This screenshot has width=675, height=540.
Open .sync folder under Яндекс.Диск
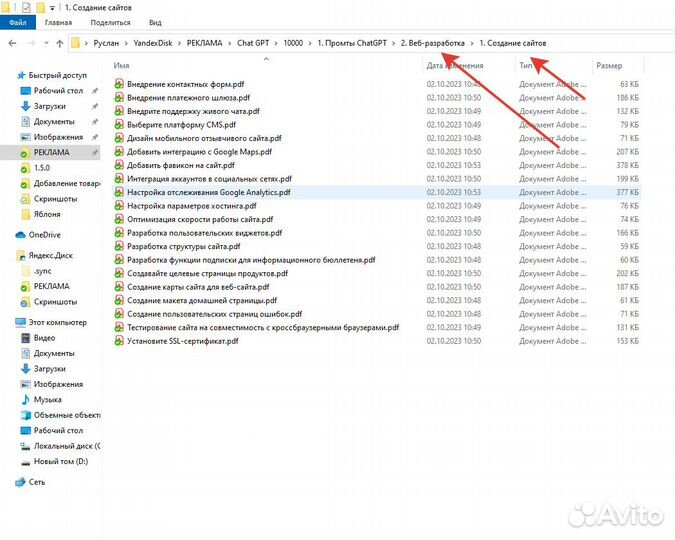click(42, 271)
